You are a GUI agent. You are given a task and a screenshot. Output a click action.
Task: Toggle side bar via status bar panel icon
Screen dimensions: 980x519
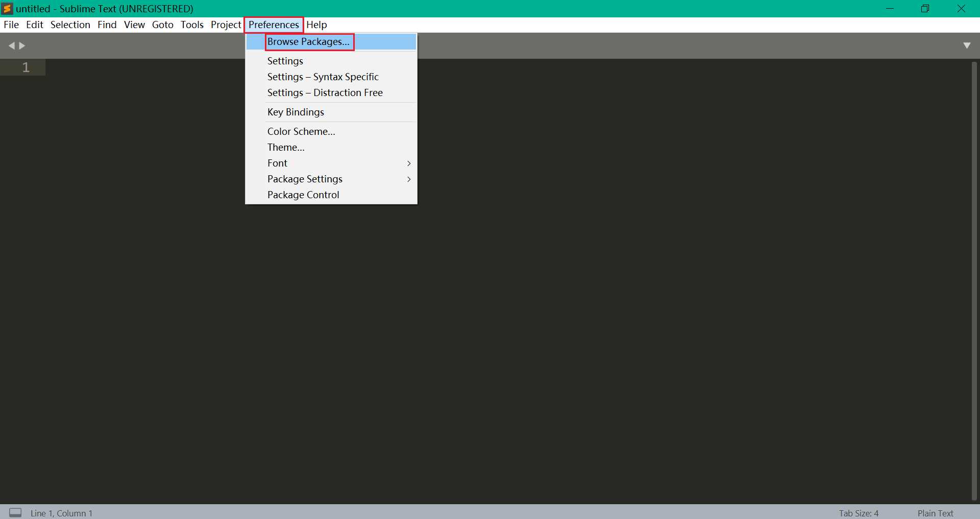tap(16, 512)
